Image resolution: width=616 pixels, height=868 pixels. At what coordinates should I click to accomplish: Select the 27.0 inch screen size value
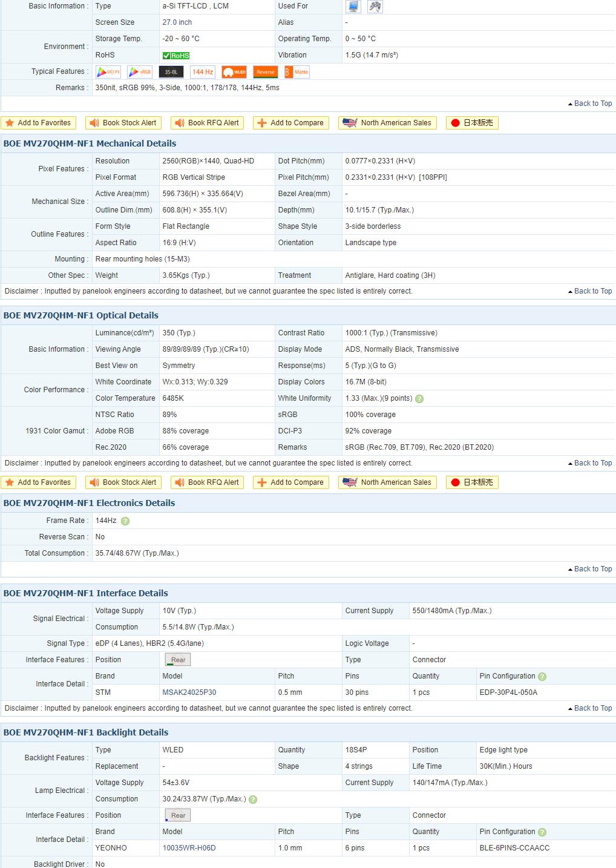[x=177, y=22]
